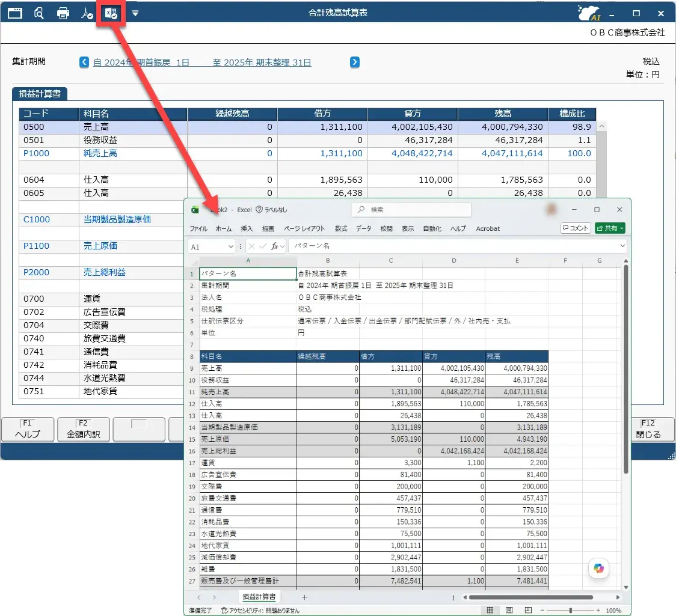Click the F2 金額内訳 button

(83, 430)
